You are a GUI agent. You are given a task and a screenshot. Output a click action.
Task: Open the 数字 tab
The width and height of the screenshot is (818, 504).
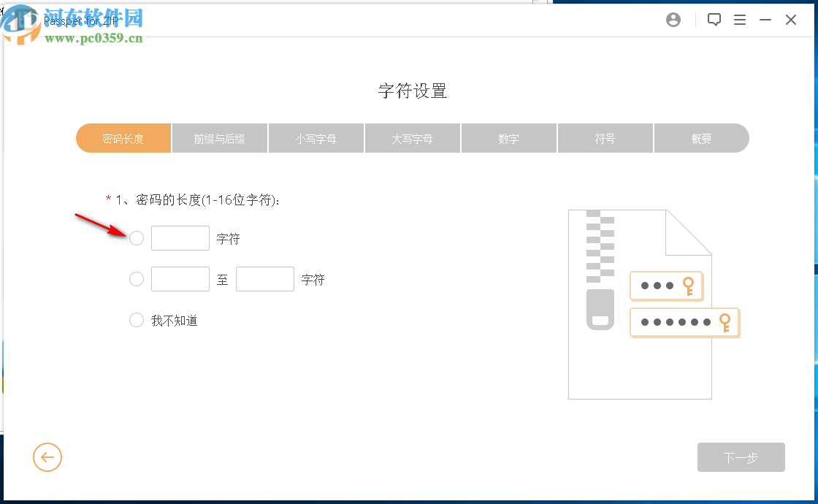(x=508, y=138)
